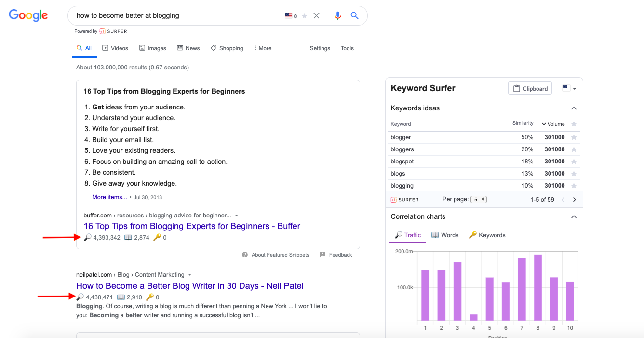This screenshot has height=338, width=644.
Task: Toggle the star next to the search query
Action: pyautogui.click(x=304, y=15)
